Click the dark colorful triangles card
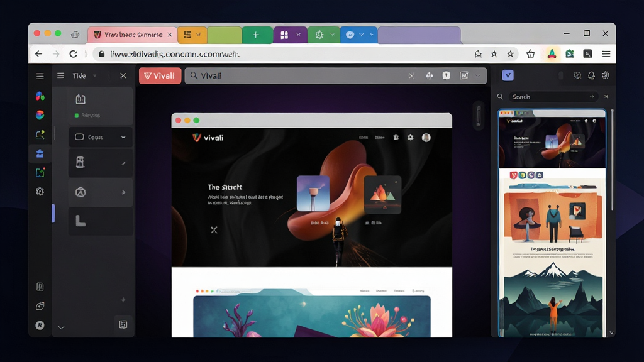The width and height of the screenshot is (644, 362). click(x=382, y=195)
